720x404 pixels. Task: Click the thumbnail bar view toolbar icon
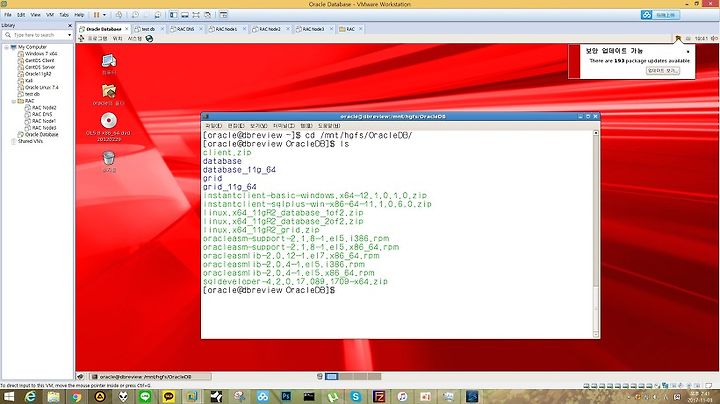tap(185, 15)
